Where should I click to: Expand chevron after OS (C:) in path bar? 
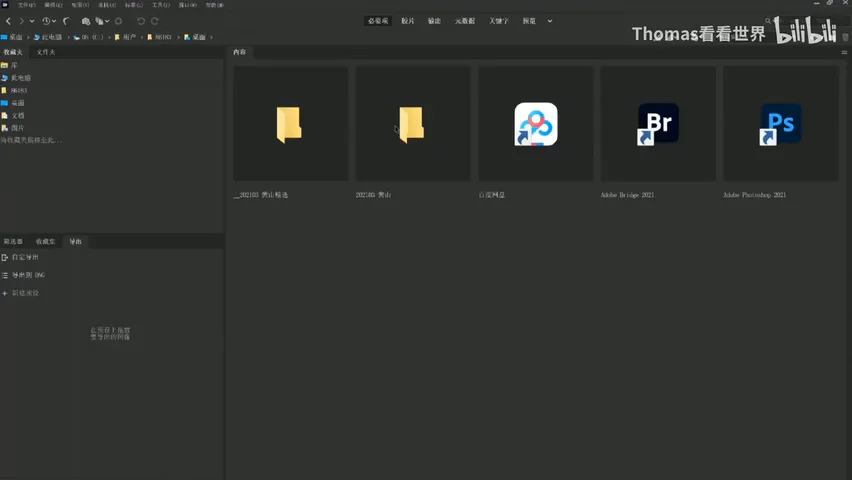pos(109,38)
